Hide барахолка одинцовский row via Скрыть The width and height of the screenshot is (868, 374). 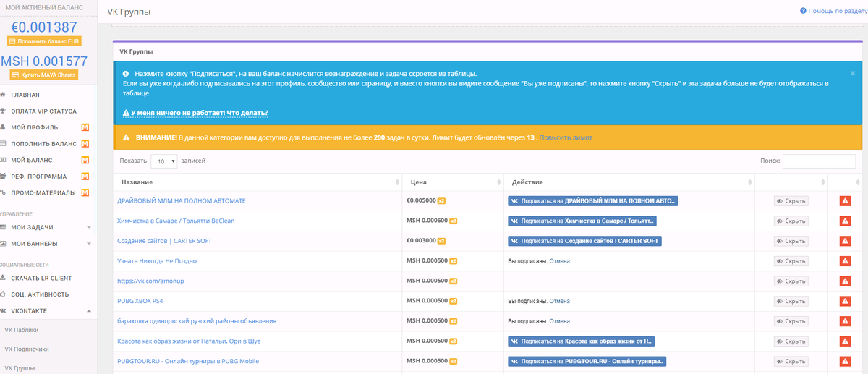[x=791, y=321]
